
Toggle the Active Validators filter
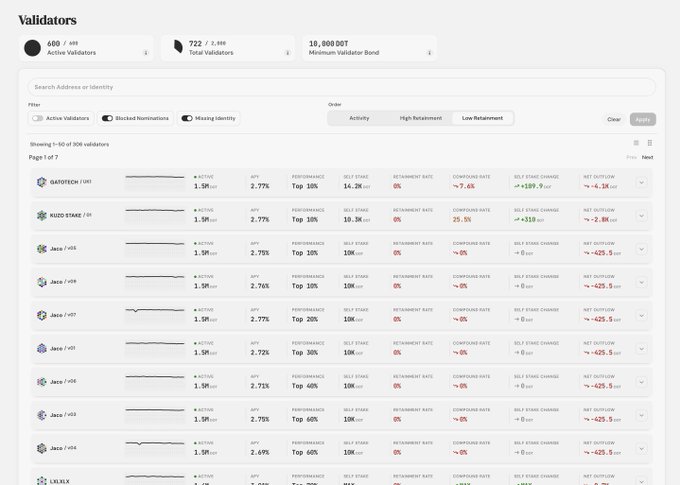click(38, 118)
